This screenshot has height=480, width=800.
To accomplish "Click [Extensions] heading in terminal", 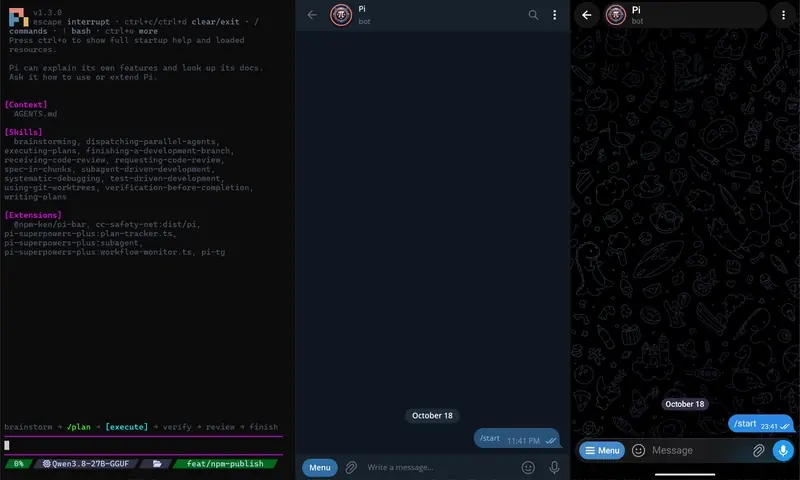I will [x=33, y=215].
